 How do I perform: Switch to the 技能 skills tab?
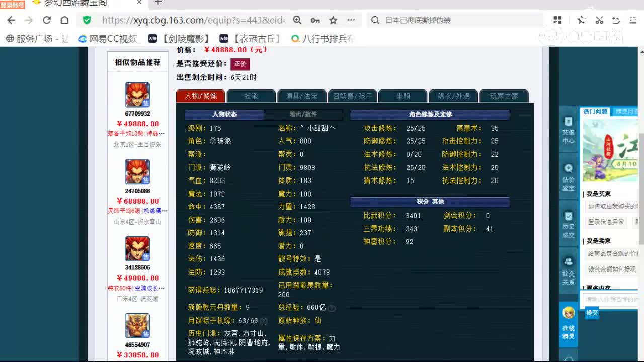[x=251, y=96]
